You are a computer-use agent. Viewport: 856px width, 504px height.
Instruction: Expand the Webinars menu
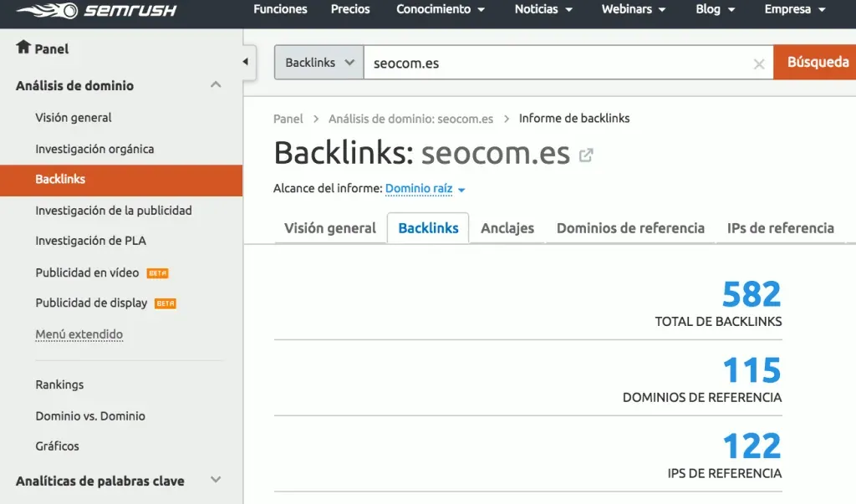(x=634, y=9)
